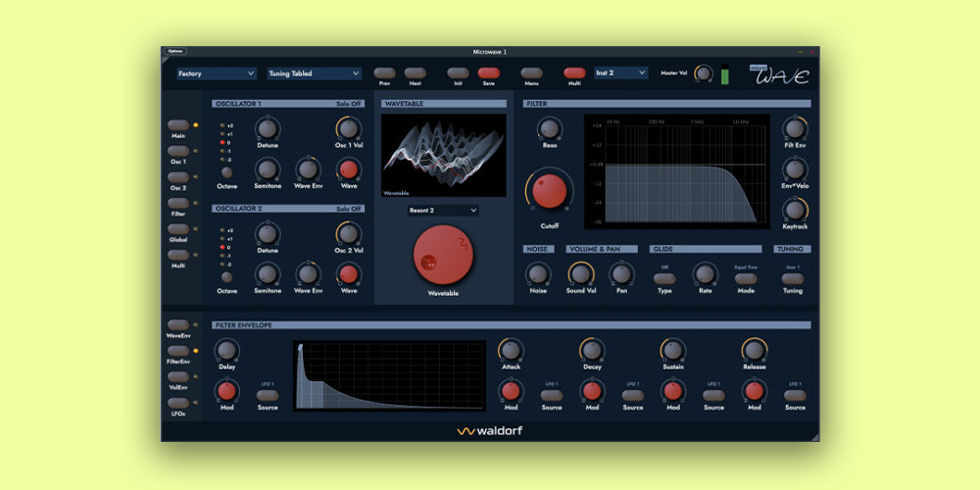Click the Next preset button
This screenshot has height=490, width=980.
pyautogui.click(x=415, y=73)
